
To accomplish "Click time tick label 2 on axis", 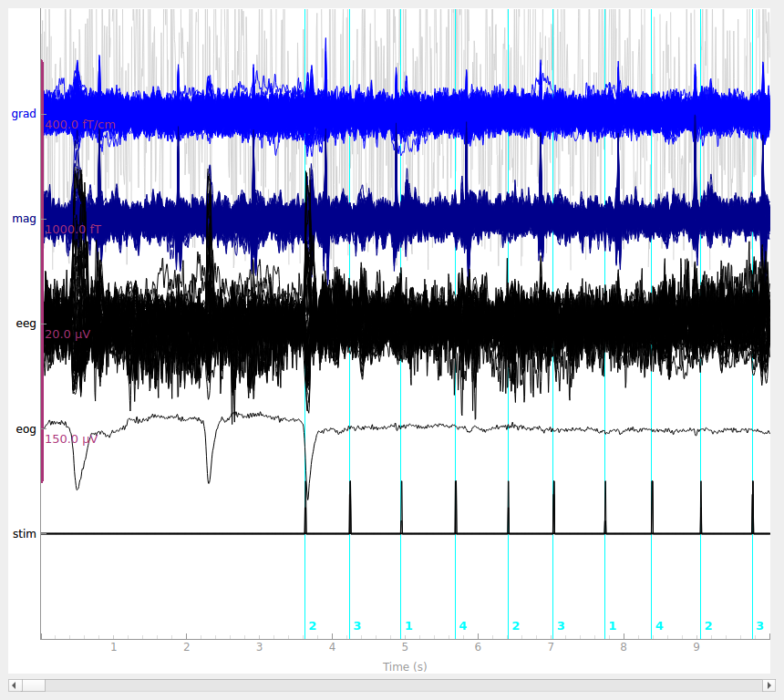I will (187, 647).
